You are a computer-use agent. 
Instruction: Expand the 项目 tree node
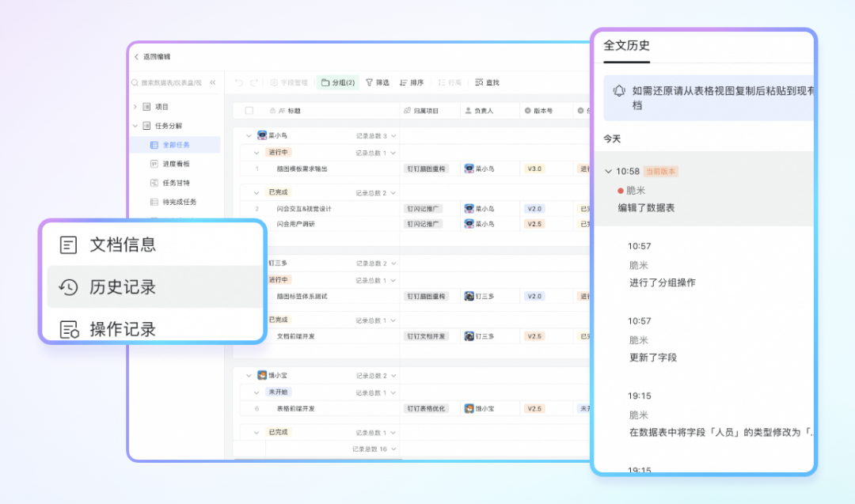point(135,107)
